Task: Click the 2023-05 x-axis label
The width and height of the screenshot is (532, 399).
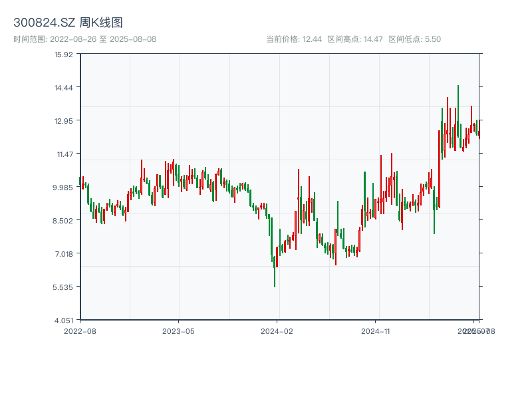Action: pos(178,331)
